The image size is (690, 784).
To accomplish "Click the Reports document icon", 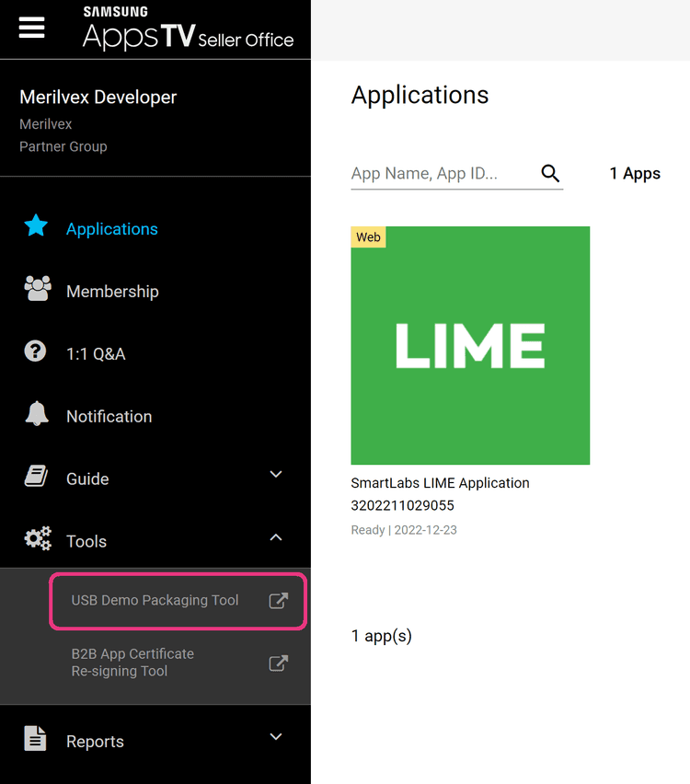I will click(36, 736).
